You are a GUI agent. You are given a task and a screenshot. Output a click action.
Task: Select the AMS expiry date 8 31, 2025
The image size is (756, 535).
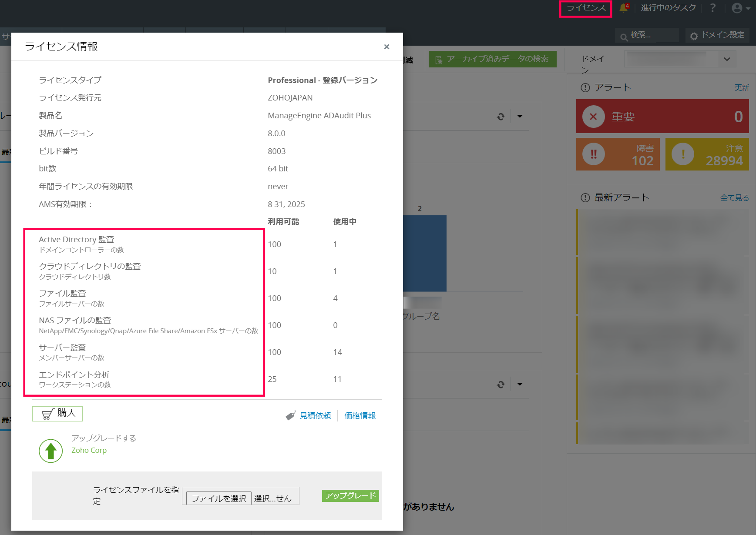286,204
